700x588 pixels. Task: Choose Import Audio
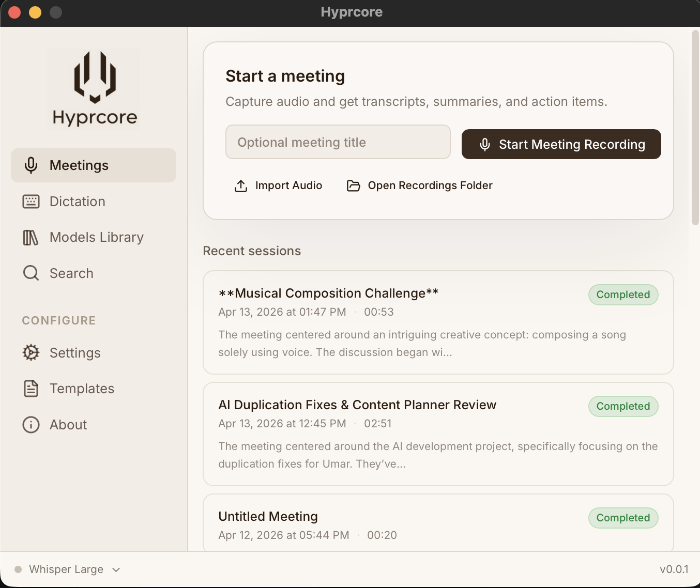click(x=279, y=185)
